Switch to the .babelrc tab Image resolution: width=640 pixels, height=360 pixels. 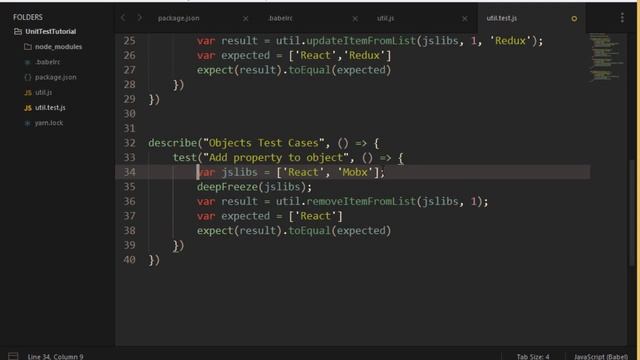click(280, 18)
